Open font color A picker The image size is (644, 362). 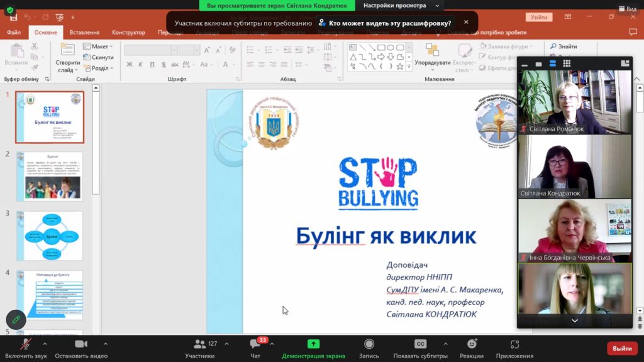tap(226, 65)
